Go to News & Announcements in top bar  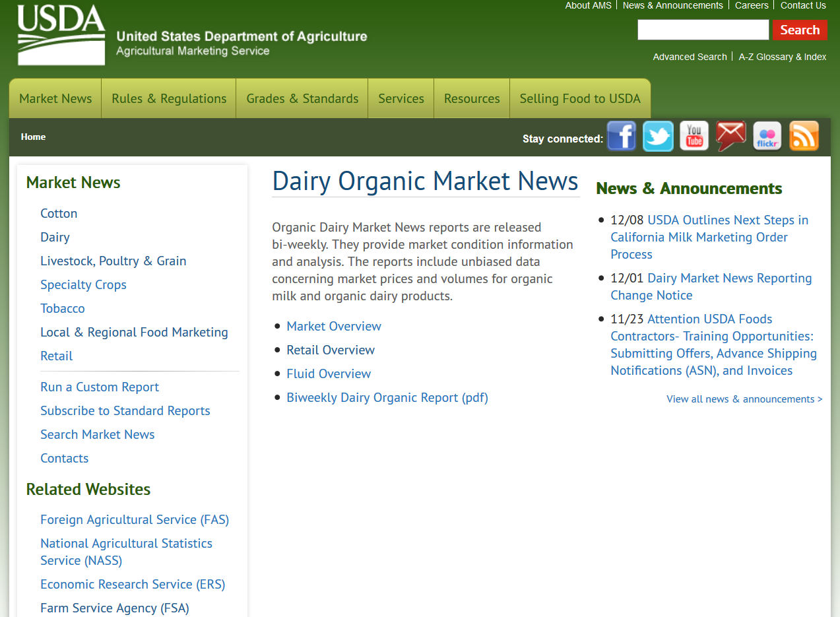tap(673, 5)
